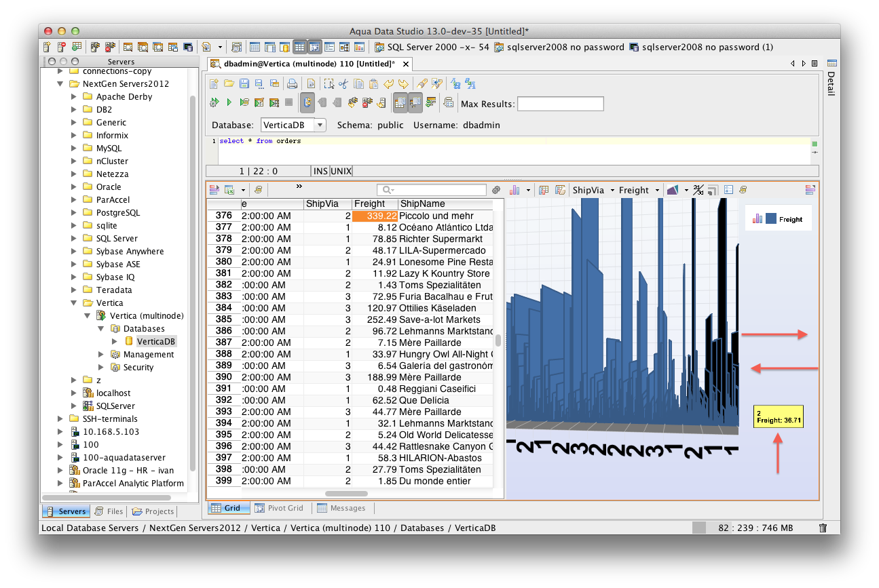Click the bar chart type icon
Image resolution: width=879 pixels, height=588 pixels.
tap(515, 191)
